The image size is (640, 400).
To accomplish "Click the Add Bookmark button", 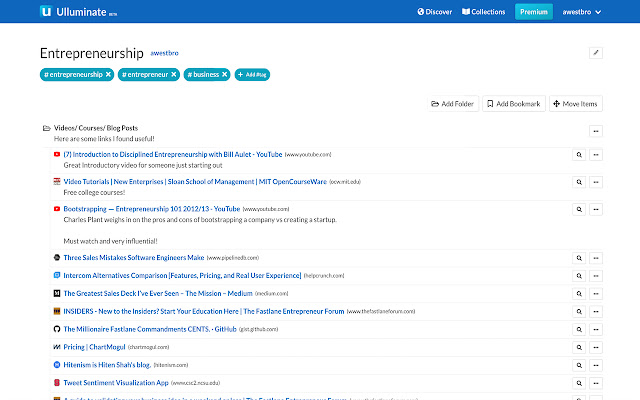I will [513, 104].
